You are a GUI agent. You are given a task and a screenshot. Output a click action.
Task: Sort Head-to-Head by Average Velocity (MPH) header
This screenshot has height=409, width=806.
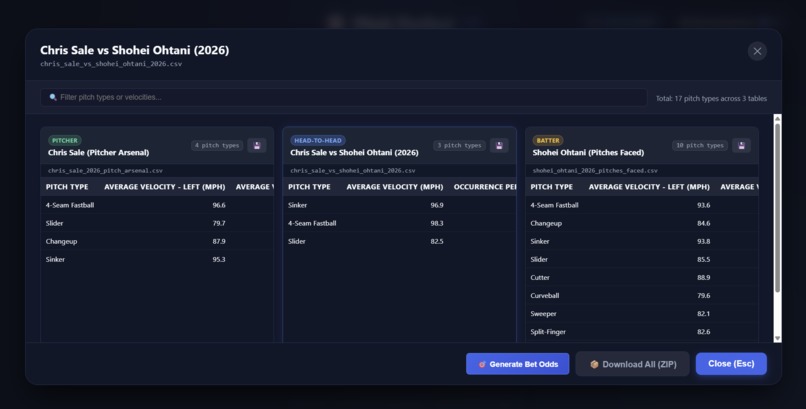395,187
